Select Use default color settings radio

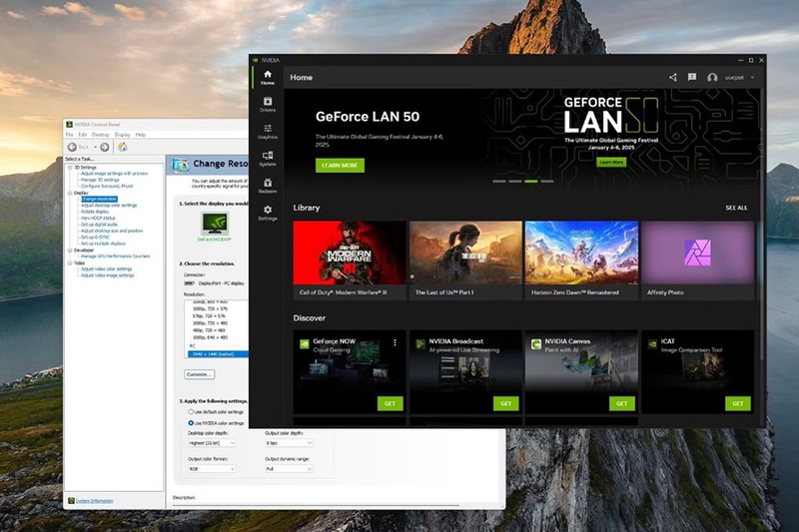click(191, 411)
